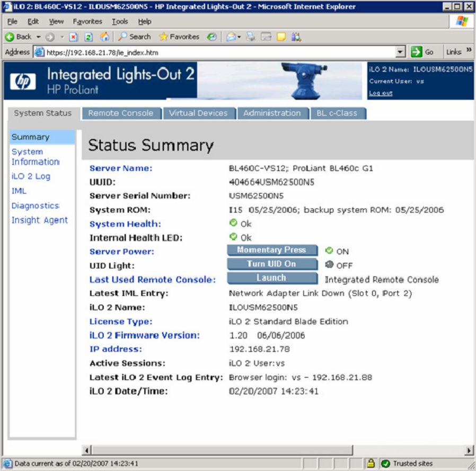Launch the Integrated Remote Console
Screen dimensions: 476x471
point(271,278)
